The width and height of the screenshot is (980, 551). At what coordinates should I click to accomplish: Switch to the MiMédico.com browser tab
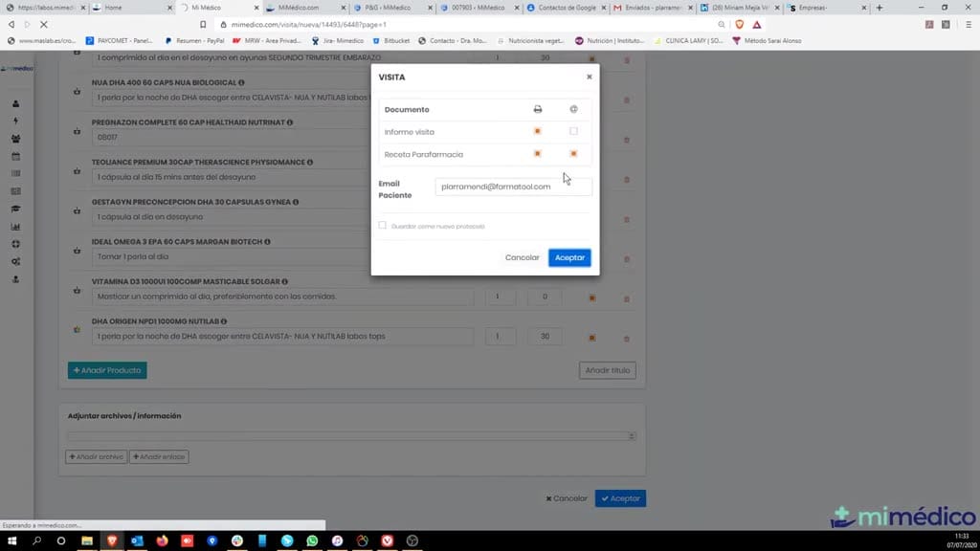coord(304,8)
